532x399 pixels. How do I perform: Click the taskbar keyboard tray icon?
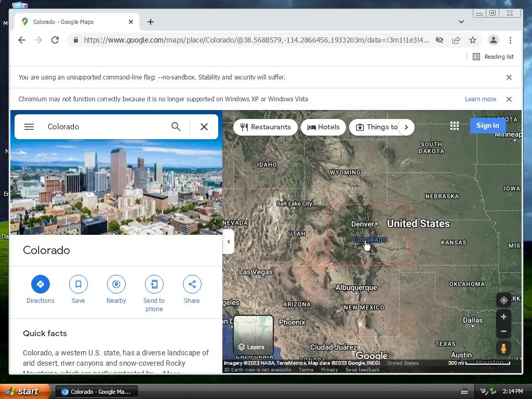coord(464,392)
